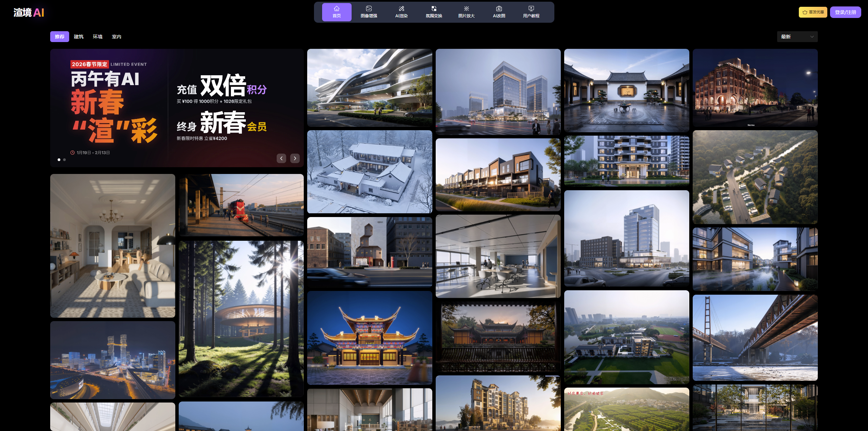Switch to the 室内 category tab
This screenshot has height=431, width=868.
tap(116, 37)
